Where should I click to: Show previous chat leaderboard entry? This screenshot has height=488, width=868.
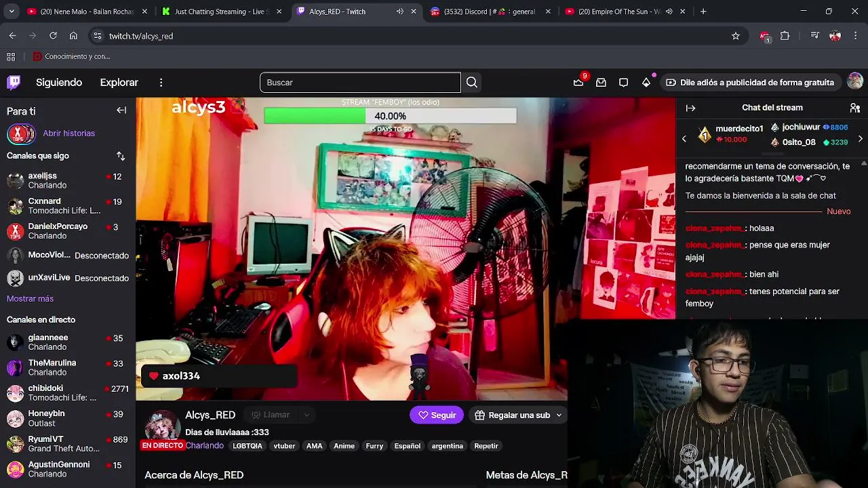pyautogui.click(x=684, y=139)
